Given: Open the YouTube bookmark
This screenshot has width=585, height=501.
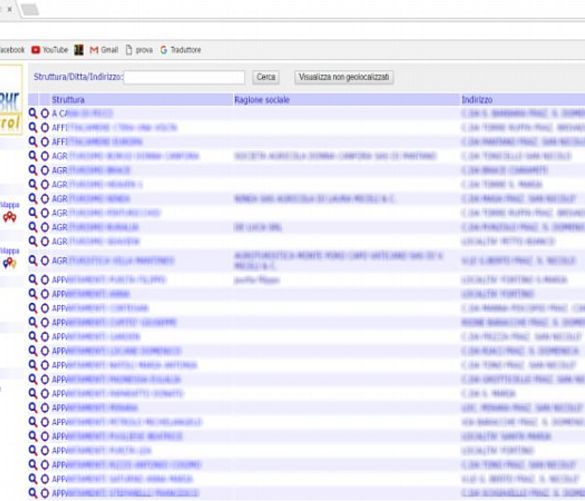Looking at the screenshot, I should (50, 50).
